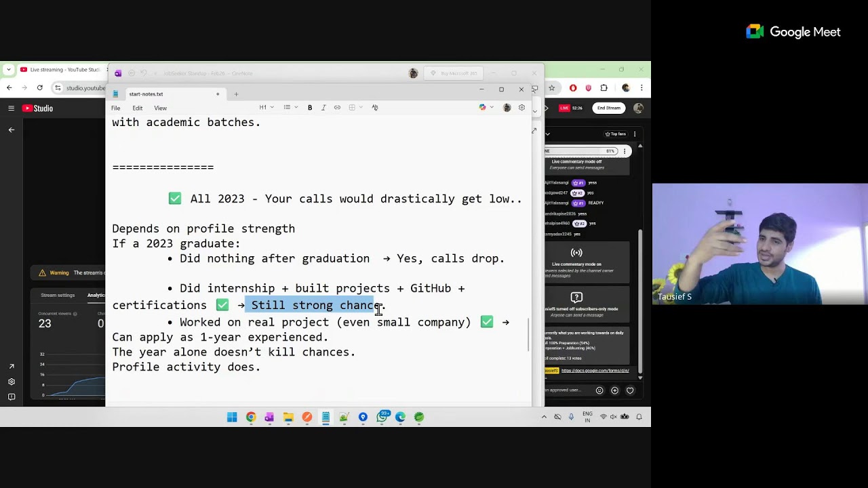This screenshot has width=868, height=488.
Task: Open Chrome three-dot menu
Action: pyautogui.click(x=642, y=87)
